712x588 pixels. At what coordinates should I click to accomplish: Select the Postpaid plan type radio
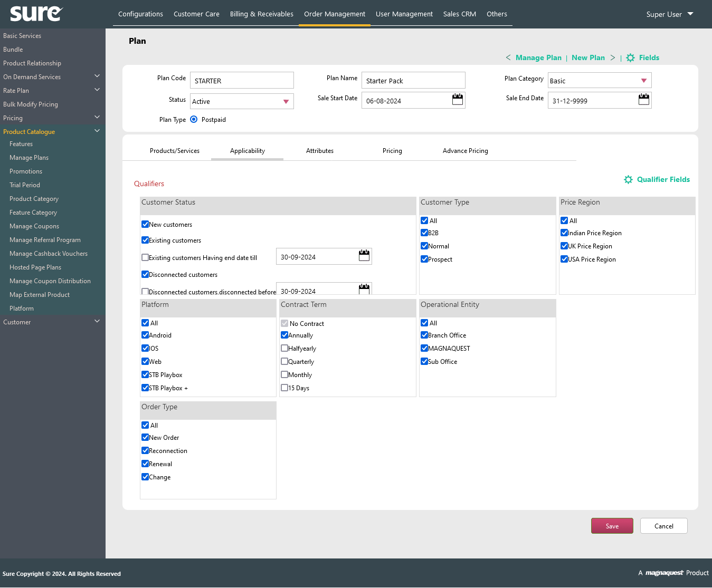coord(194,119)
